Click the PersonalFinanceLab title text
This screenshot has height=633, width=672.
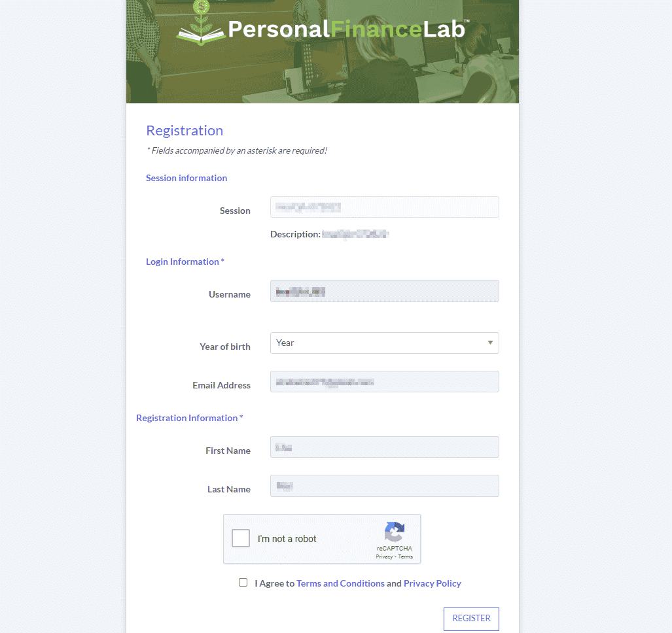(346, 29)
